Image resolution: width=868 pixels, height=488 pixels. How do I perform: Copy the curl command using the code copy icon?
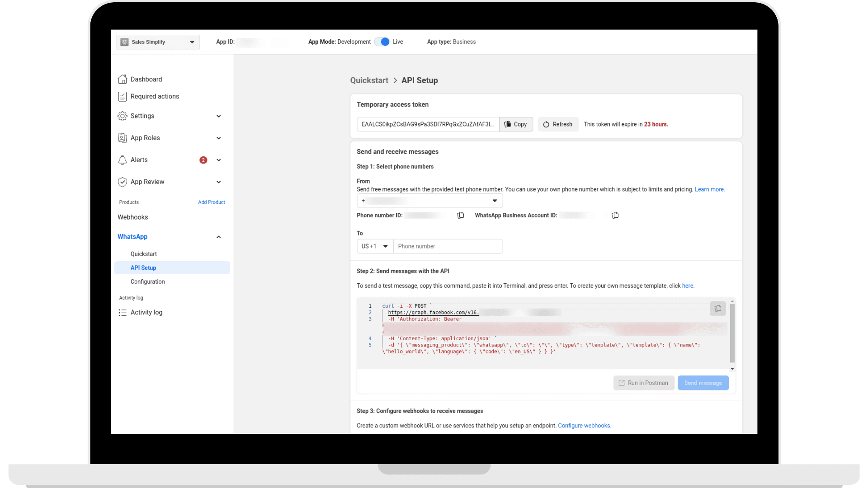[x=717, y=308]
